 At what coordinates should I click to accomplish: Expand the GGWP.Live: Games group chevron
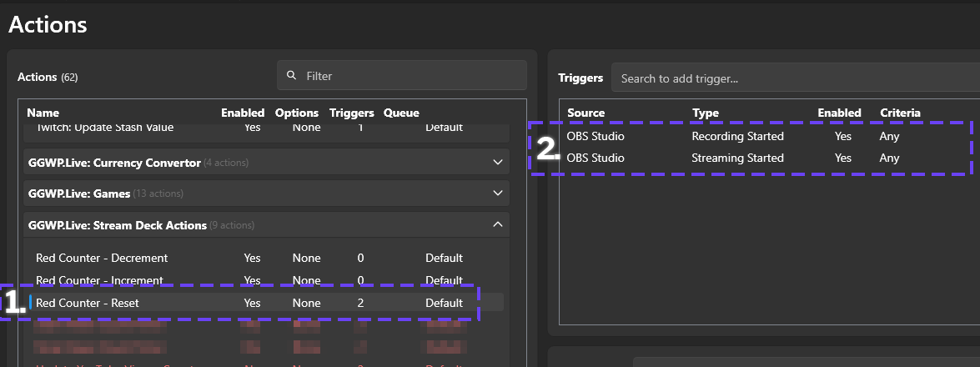click(x=498, y=194)
